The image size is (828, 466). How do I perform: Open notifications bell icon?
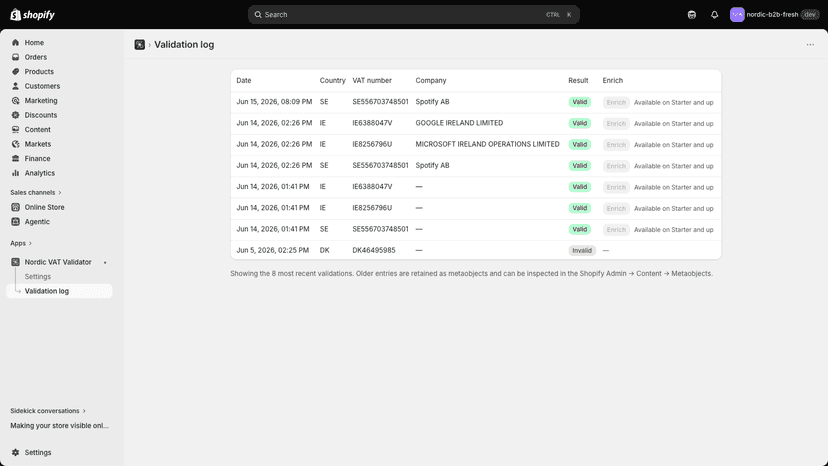click(714, 15)
